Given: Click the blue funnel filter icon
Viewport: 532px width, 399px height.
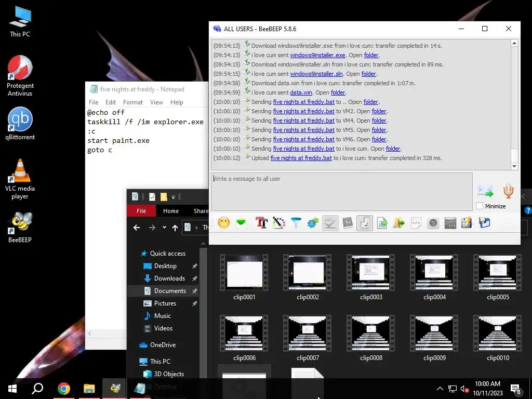Looking at the screenshot, I should click(296, 223).
